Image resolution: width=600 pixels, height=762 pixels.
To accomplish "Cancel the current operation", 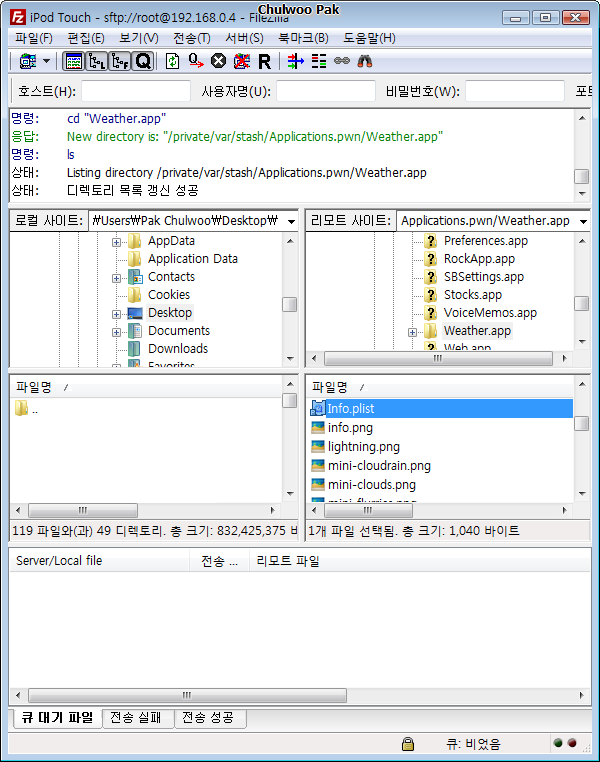I will [219, 61].
